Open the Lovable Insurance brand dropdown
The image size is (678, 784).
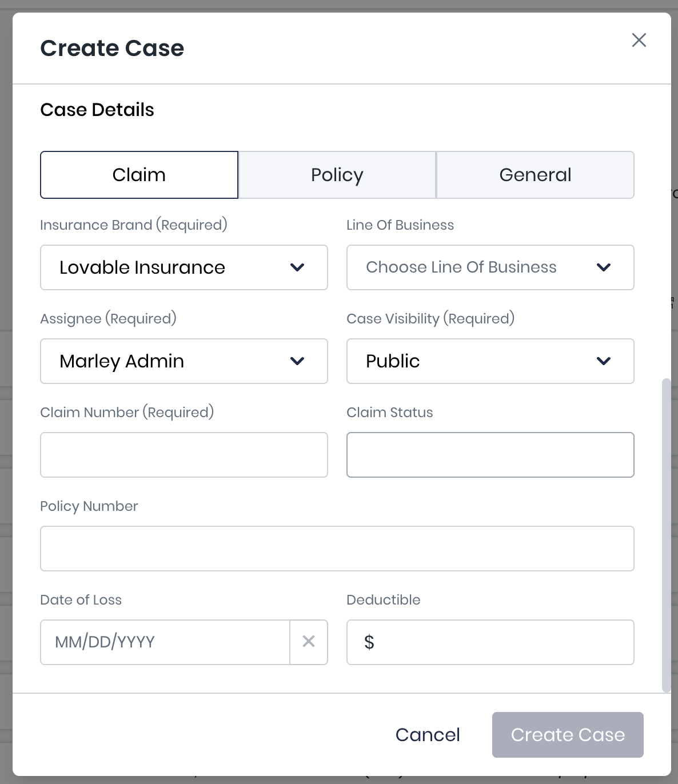point(172,267)
